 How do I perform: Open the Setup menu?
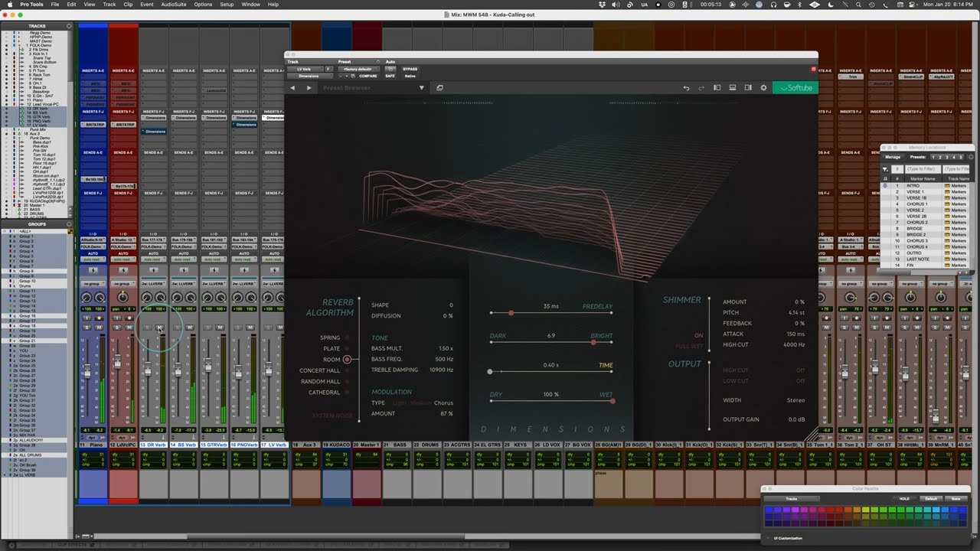[x=227, y=5]
